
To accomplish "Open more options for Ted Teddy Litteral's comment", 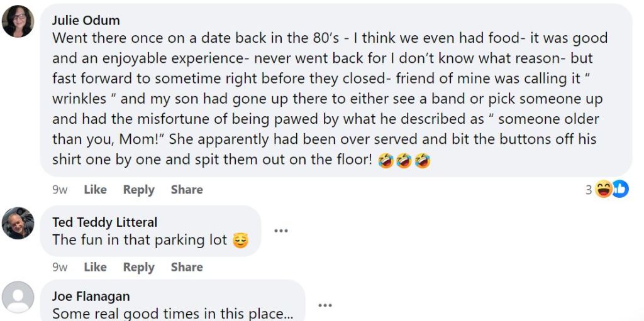I will click(x=281, y=231).
